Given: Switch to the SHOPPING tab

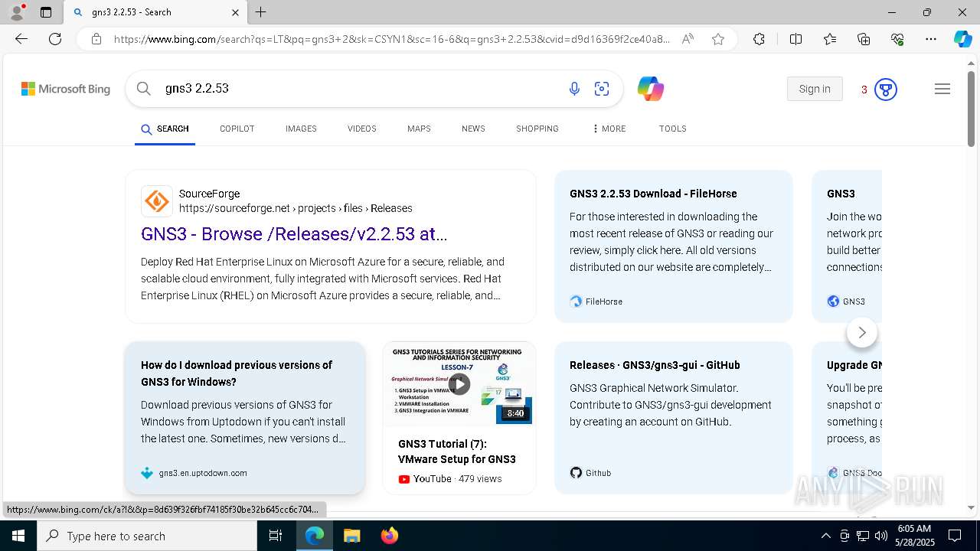Looking at the screenshot, I should point(537,129).
